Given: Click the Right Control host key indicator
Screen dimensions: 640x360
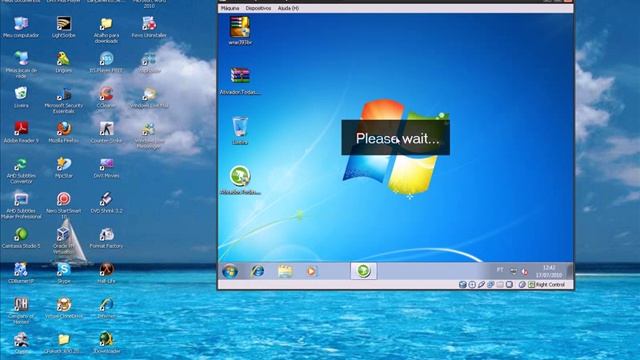Looking at the screenshot, I should tap(547, 284).
